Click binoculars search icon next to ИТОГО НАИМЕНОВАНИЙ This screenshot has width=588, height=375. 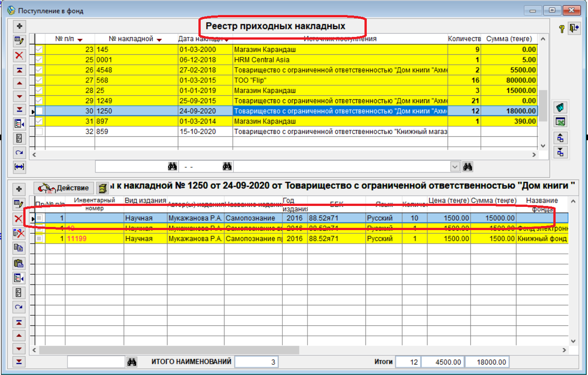pyautogui.click(x=132, y=362)
